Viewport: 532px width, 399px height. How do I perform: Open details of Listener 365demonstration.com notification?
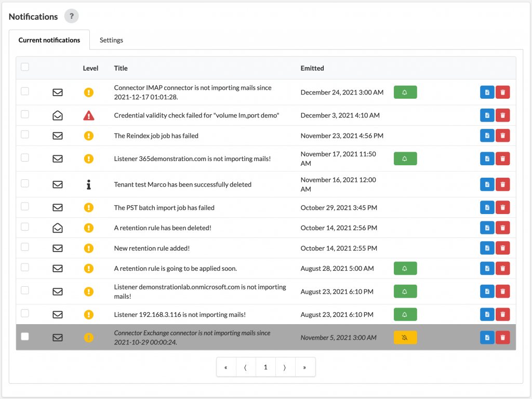487,159
